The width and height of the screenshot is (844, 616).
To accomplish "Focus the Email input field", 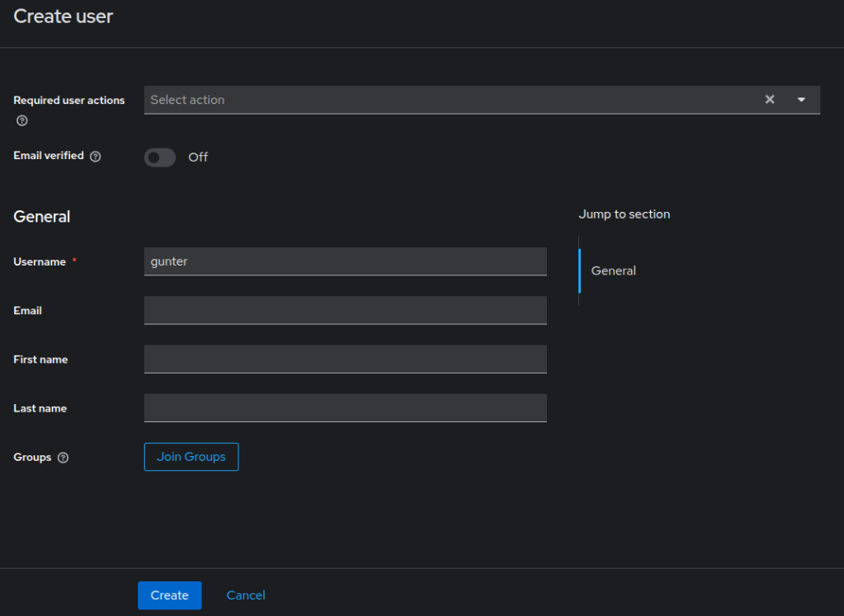I will (346, 310).
